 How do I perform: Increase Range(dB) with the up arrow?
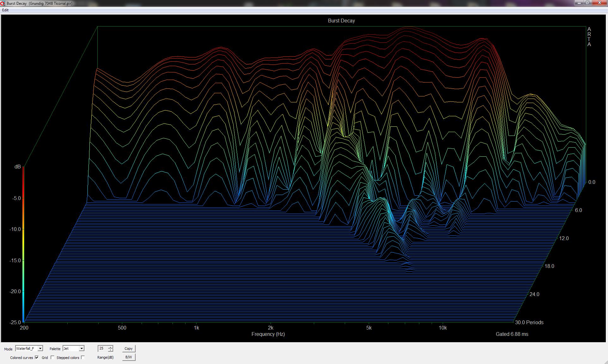click(x=110, y=347)
